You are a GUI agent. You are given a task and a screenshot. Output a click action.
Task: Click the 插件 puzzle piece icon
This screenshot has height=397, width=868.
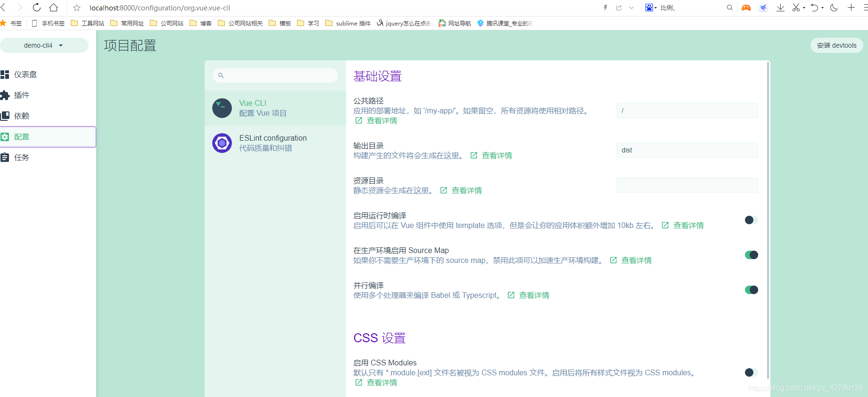click(x=5, y=95)
